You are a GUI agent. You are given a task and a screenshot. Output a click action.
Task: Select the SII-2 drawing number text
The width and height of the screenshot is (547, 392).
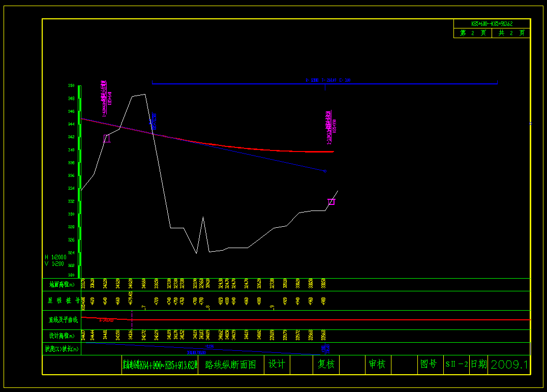click(x=456, y=365)
